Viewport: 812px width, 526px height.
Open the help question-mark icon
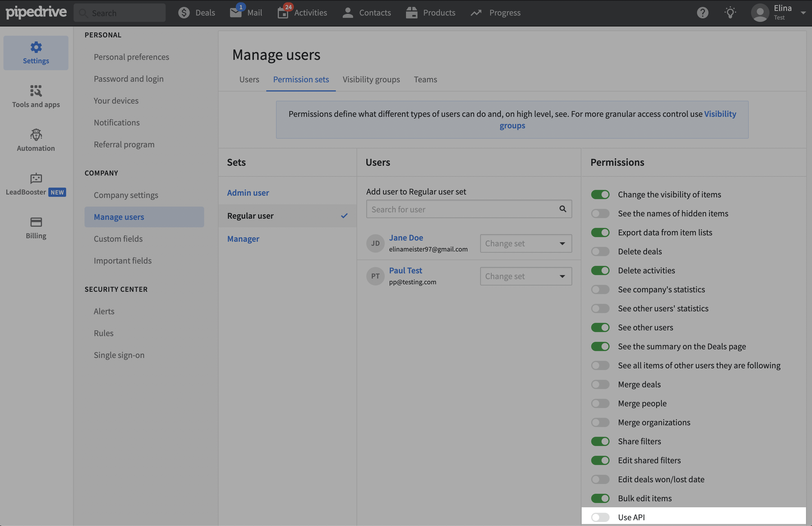click(702, 13)
